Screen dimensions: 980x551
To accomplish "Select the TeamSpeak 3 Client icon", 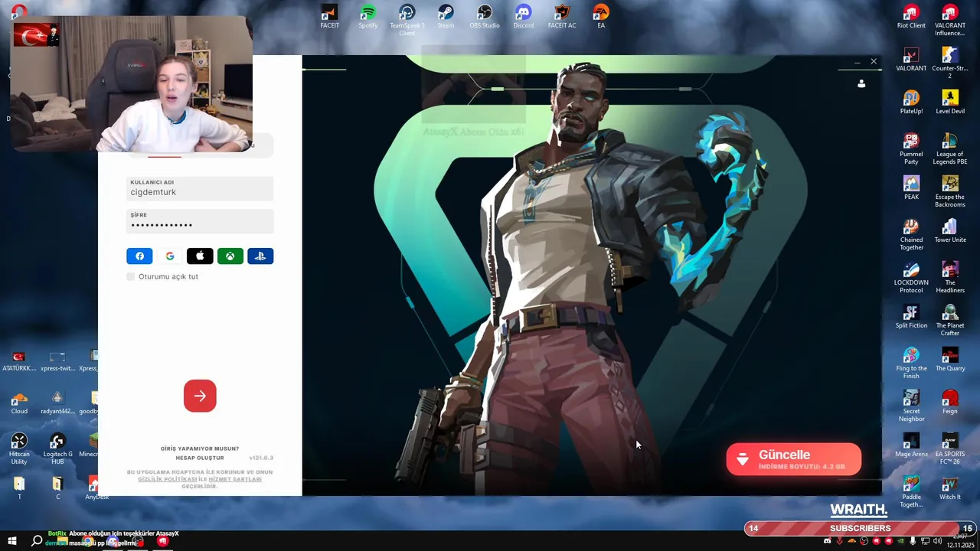I will coord(407,20).
